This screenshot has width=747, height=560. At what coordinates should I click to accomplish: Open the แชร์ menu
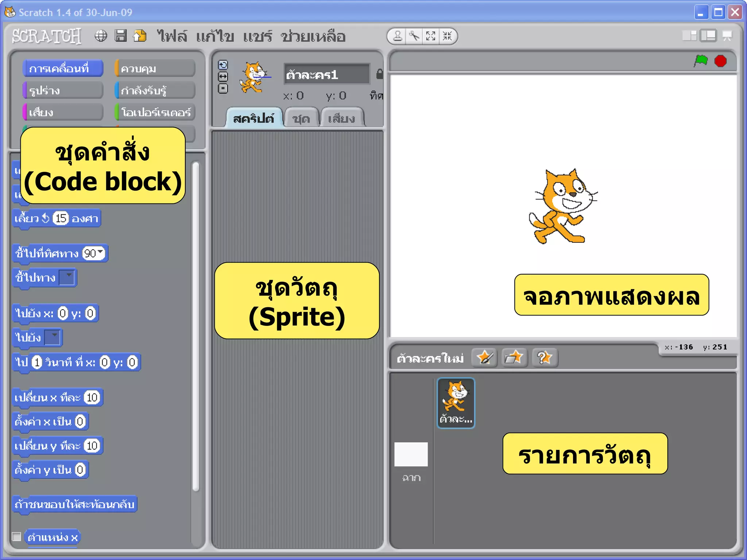[258, 36]
